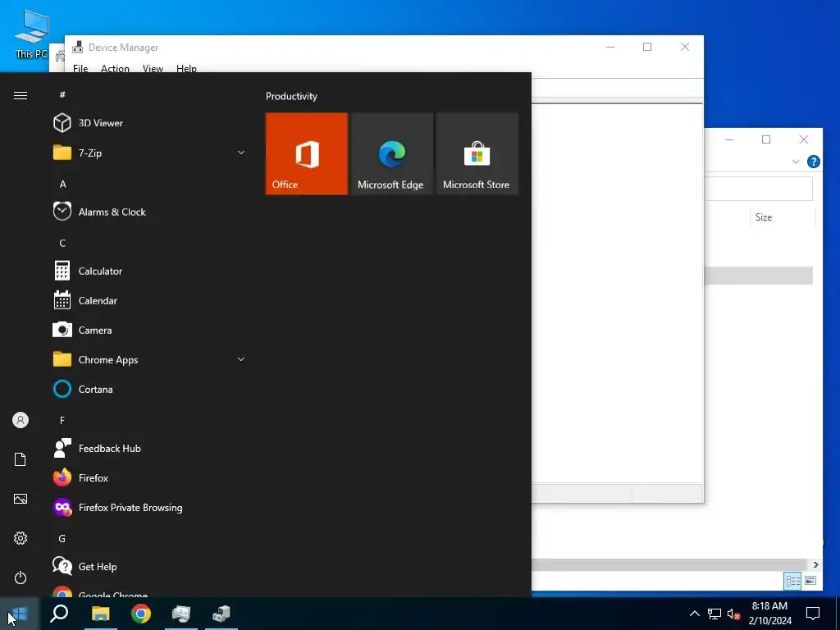Open the notification center icon
Image resolution: width=840 pixels, height=630 pixels.
pyautogui.click(x=813, y=614)
